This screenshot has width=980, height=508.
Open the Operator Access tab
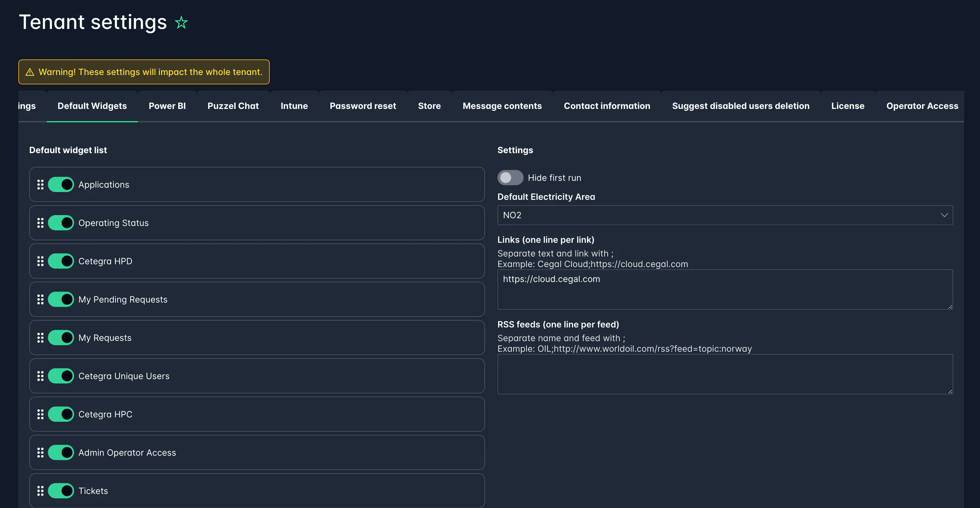point(922,106)
